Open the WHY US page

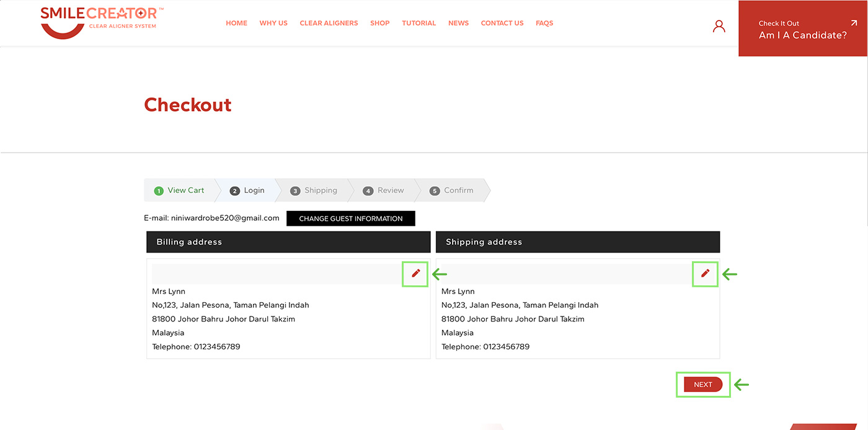273,23
